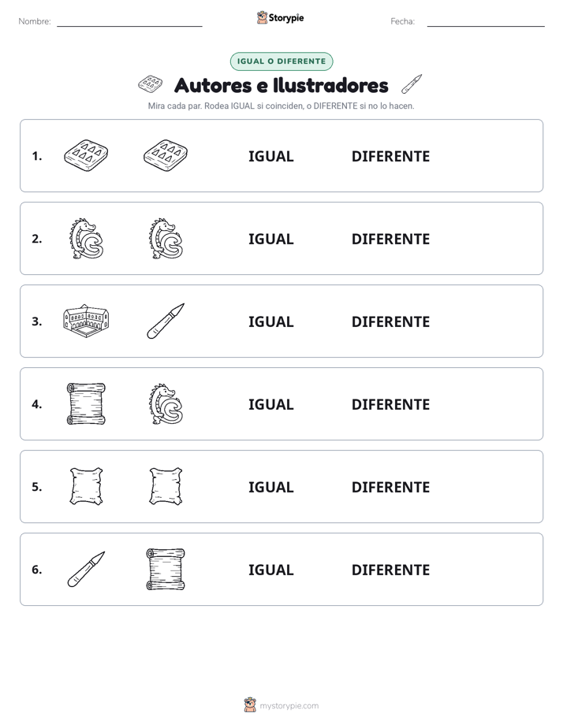563x728 pixels.
Task: Click the scroll illustration in row 6
Action: click(166, 569)
